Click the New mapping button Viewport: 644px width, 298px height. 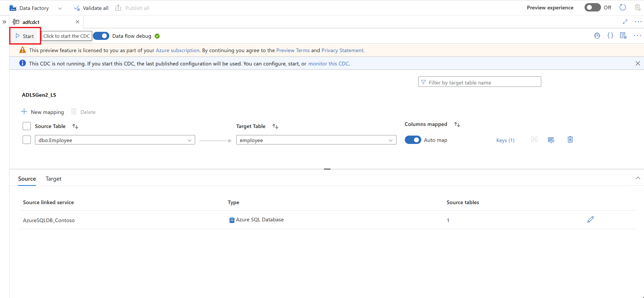point(42,112)
